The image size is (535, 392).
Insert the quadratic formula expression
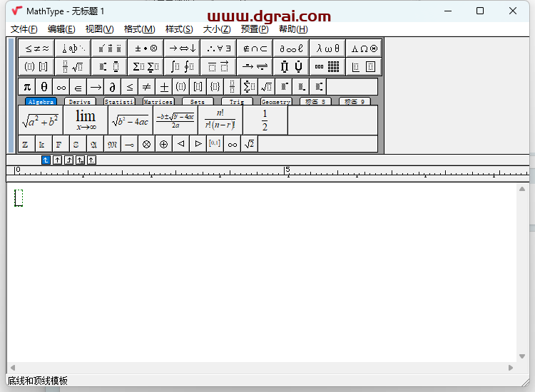[175, 120]
